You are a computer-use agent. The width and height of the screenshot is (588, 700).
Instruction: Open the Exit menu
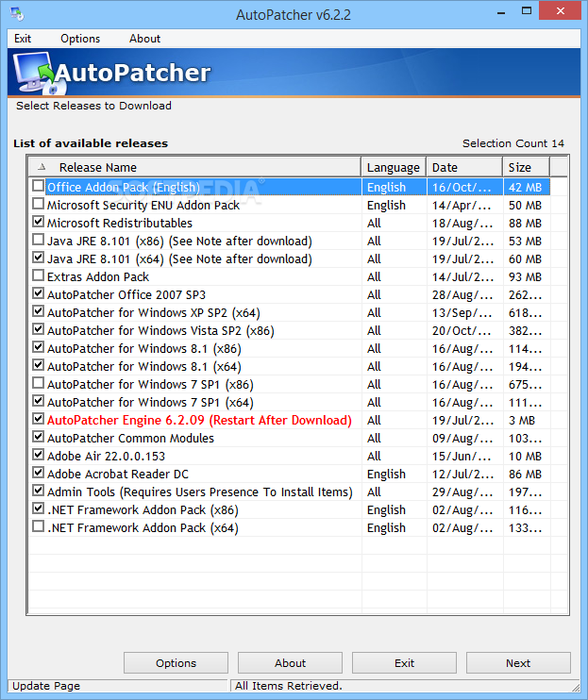click(23, 39)
